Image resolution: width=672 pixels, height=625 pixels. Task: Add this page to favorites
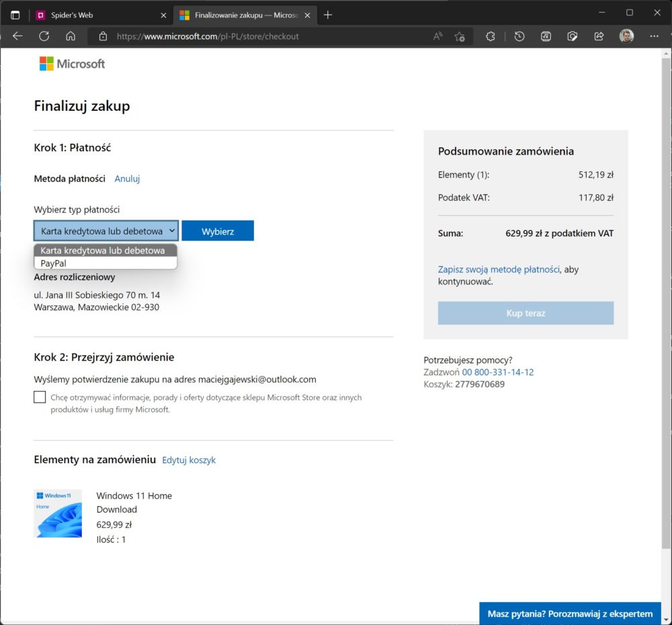pyautogui.click(x=460, y=36)
